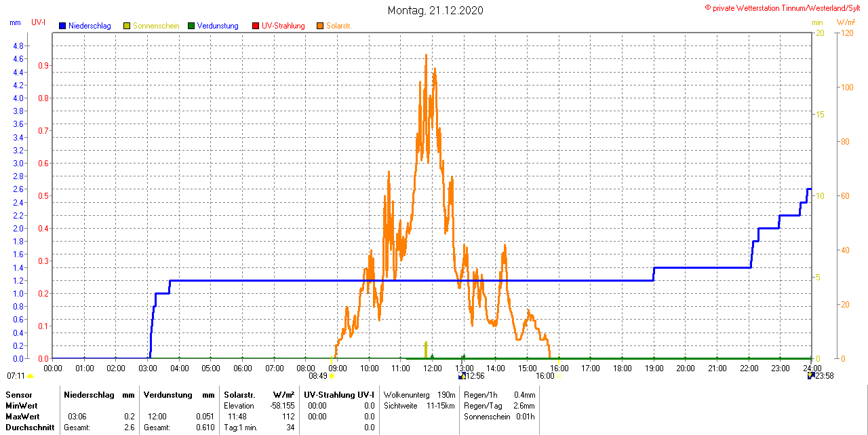This screenshot has width=868, height=435.
Task: Click the Wolkenunterg label
Action: (x=407, y=394)
